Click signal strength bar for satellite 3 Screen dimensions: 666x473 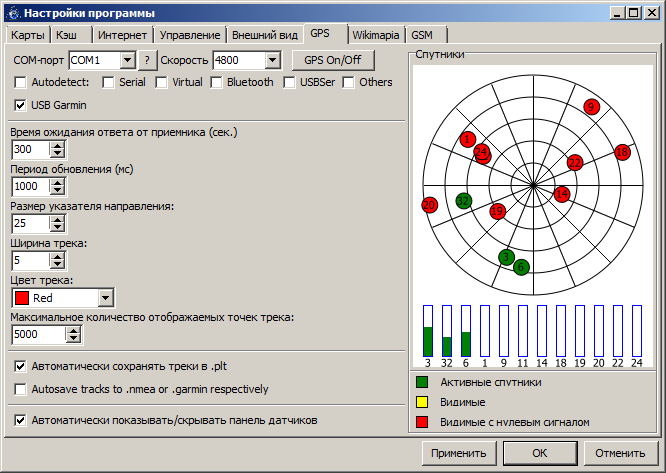(x=428, y=331)
